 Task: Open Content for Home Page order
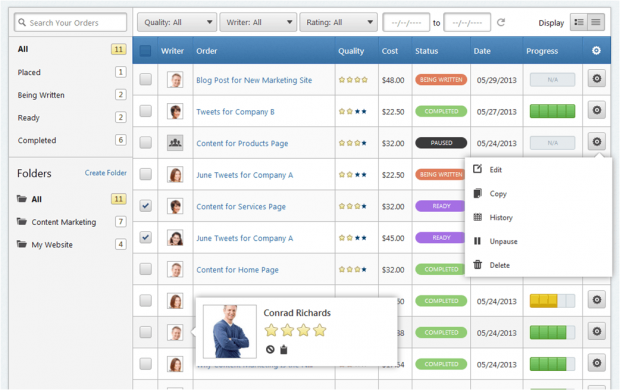coord(237,270)
